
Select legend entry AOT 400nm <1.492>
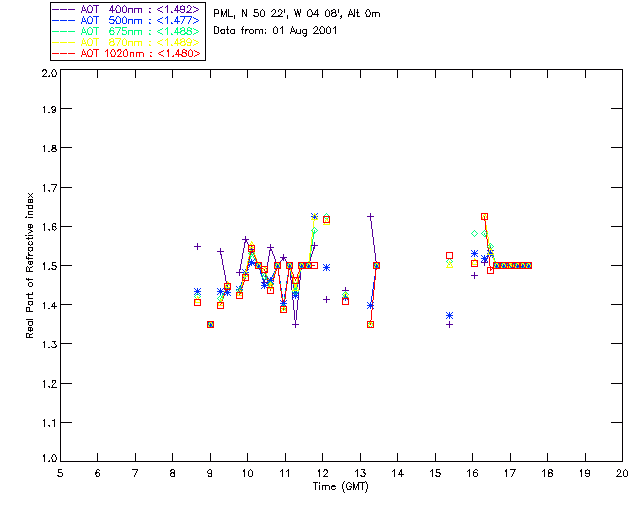(127, 9)
